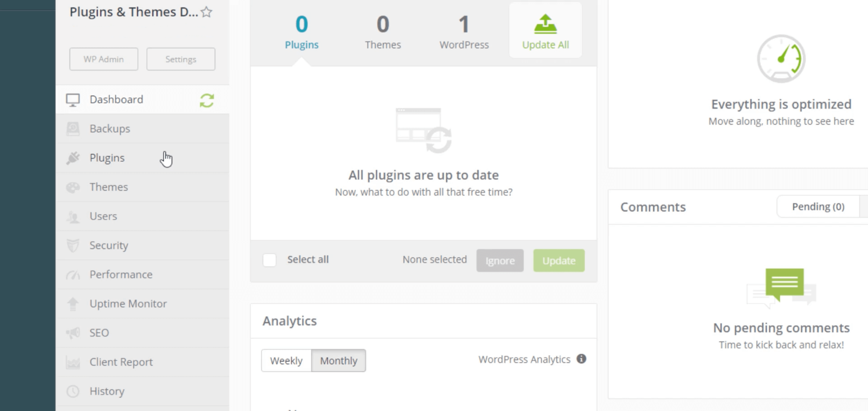Open Backups from the sidebar
868x411 pixels.
tap(109, 129)
